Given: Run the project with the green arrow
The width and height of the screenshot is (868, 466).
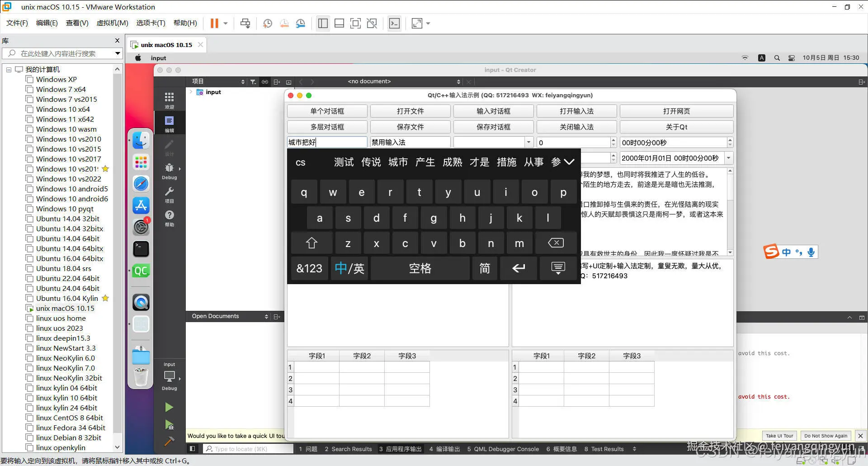Looking at the screenshot, I should pyautogui.click(x=169, y=408).
